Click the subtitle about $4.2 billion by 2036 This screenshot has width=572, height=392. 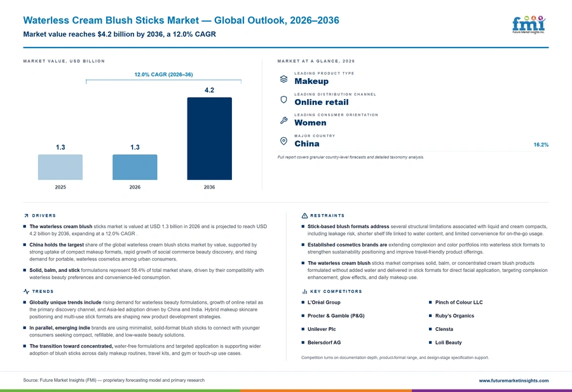(x=119, y=34)
